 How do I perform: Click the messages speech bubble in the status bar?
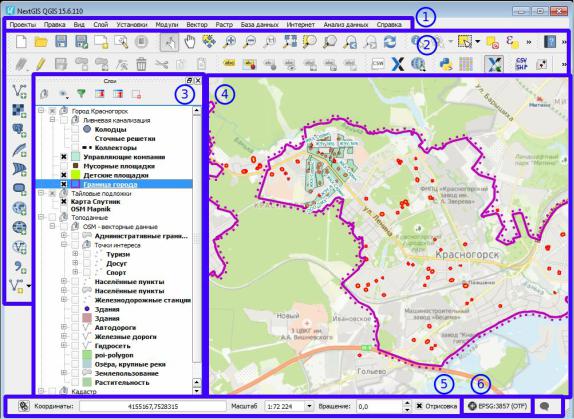coord(544,406)
